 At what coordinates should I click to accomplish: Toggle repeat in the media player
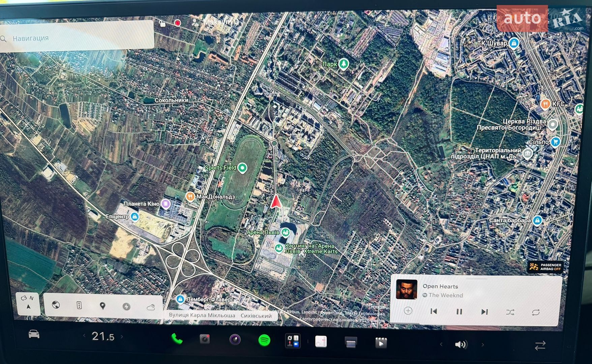536,312
